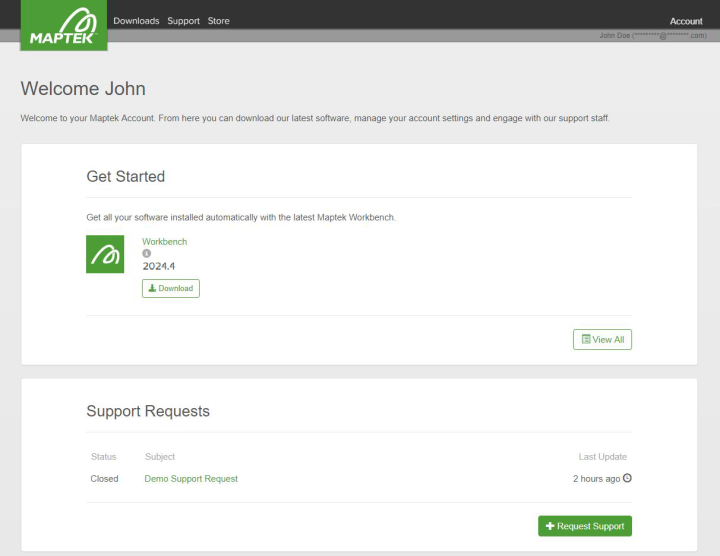
Task: Click the Request Support button
Action: tap(585, 526)
